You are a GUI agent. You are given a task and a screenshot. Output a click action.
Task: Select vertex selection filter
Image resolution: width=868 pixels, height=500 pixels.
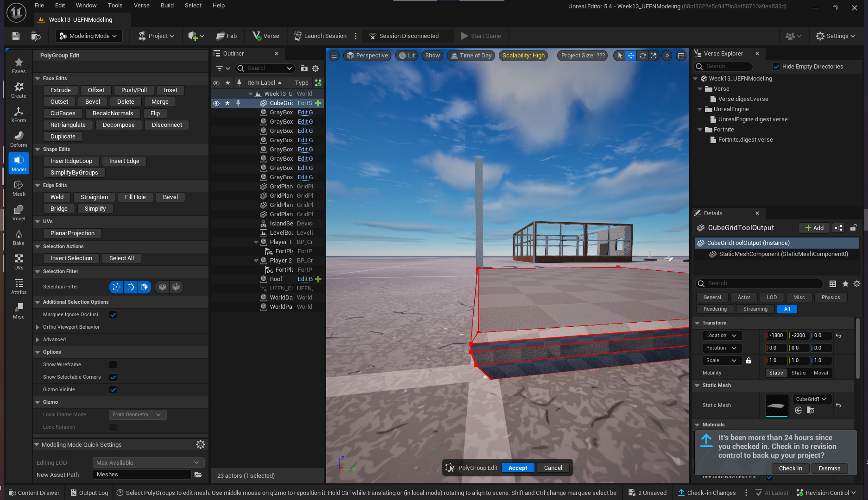pyautogui.click(x=116, y=287)
